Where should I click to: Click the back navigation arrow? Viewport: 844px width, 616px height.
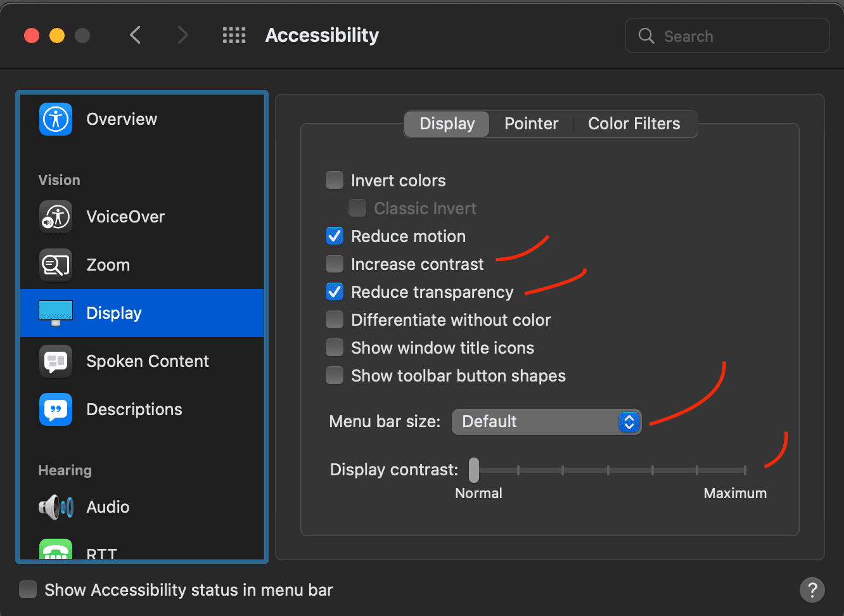pyautogui.click(x=135, y=35)
